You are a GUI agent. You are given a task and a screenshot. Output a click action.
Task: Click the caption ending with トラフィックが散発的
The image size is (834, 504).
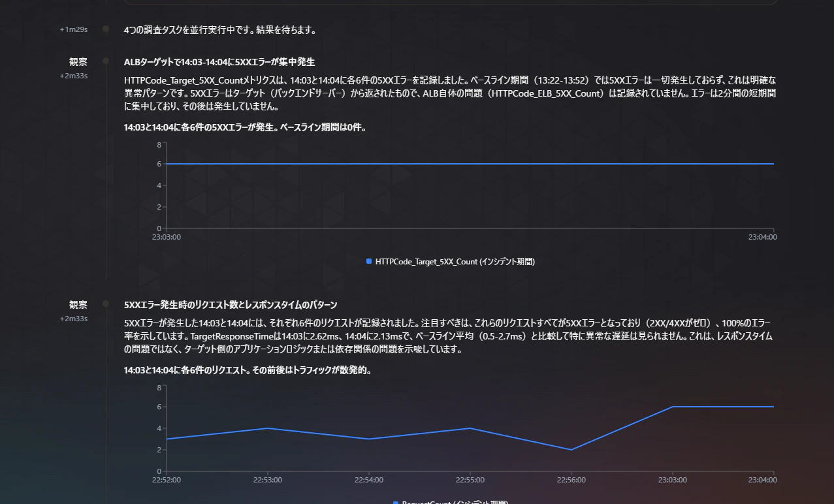coord(248,370)
